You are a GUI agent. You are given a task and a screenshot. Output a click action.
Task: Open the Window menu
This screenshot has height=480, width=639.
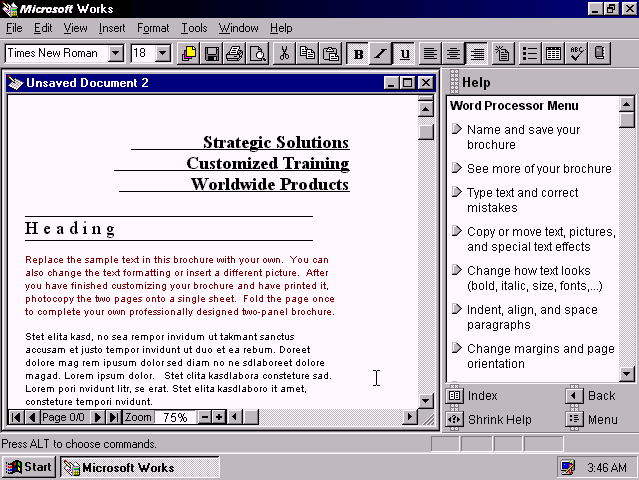238,28
